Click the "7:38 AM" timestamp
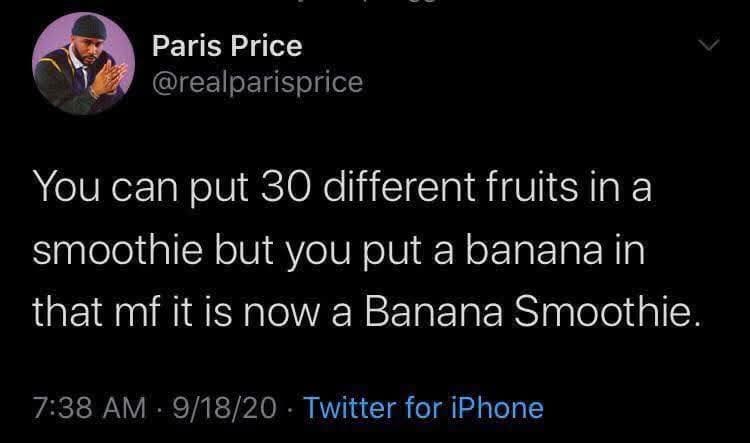 (x=80, y=408)
